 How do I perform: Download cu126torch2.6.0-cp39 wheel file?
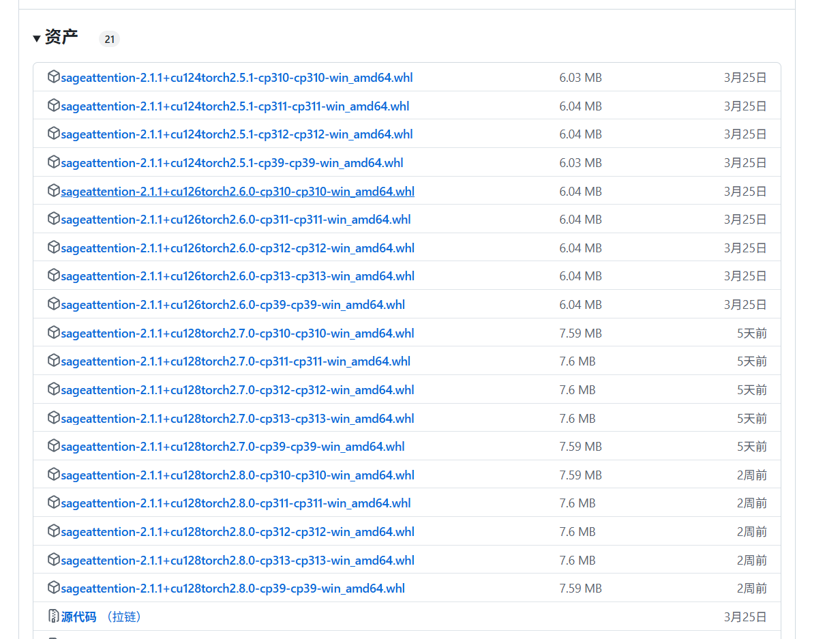click(232, 305)
